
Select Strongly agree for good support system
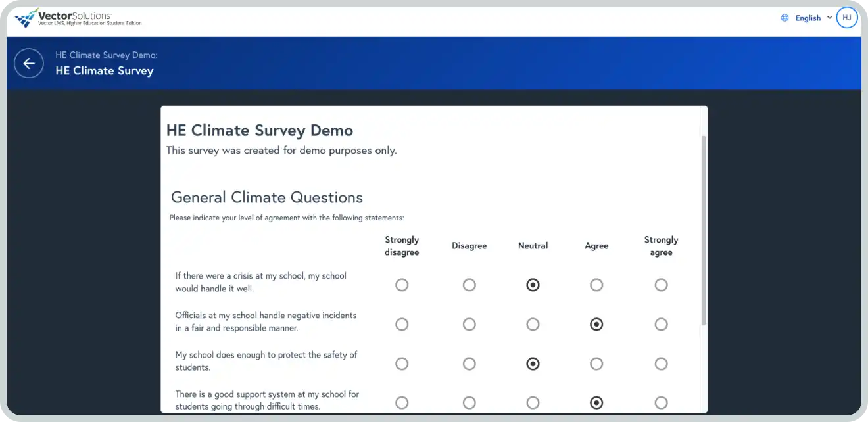click(x=661, y=402)
